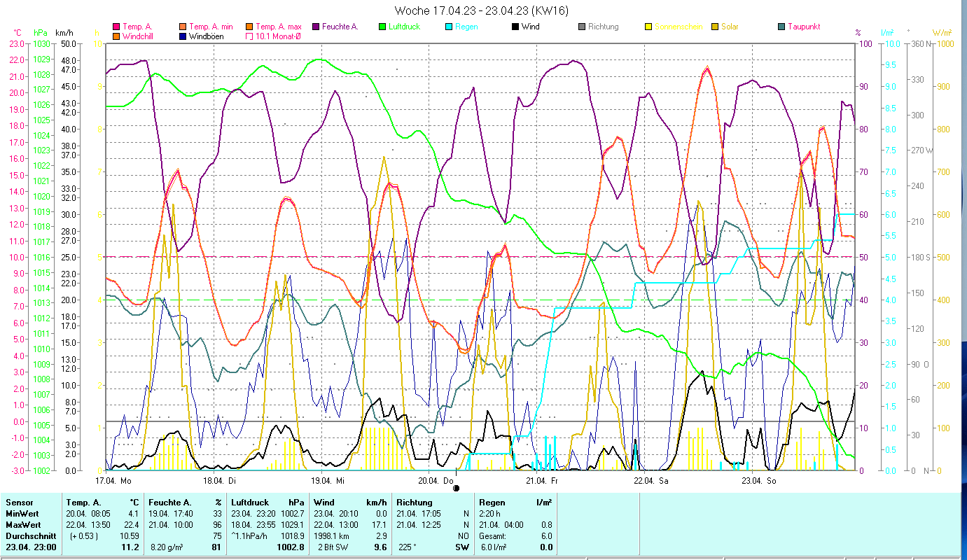Click the minimum temperature value '4.1'
The width and height of the screenshot is (967, 560).
point(133,513)
